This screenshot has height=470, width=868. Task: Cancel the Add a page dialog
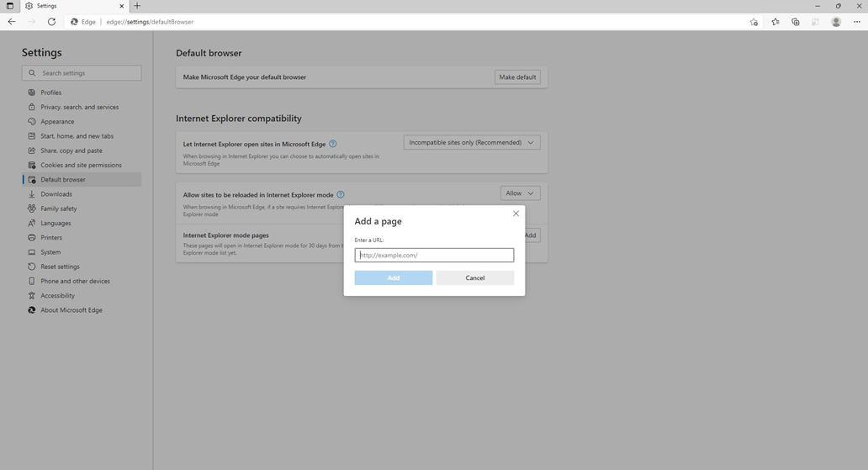475,278
